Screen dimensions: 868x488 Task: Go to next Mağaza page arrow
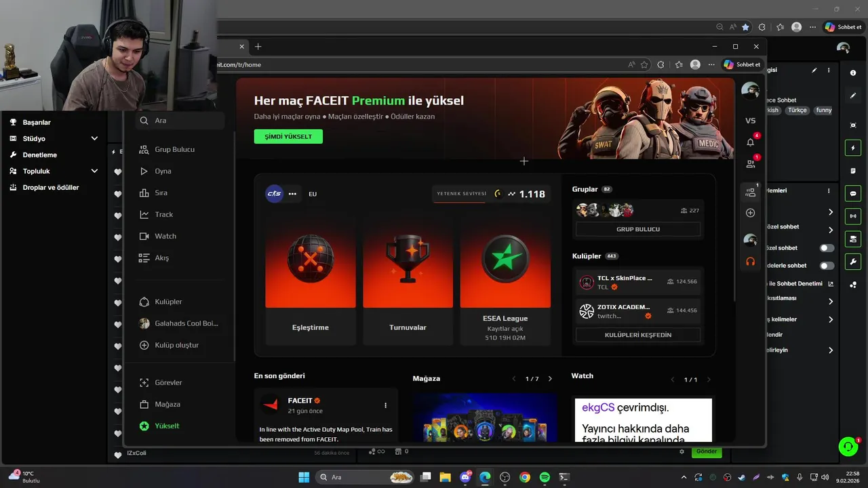tap(550, 379)
